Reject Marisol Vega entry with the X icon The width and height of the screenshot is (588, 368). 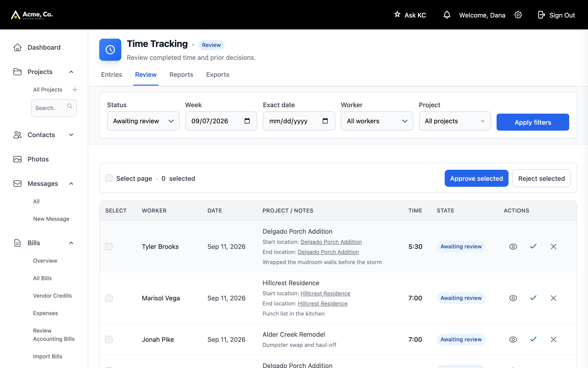[554, 298]
